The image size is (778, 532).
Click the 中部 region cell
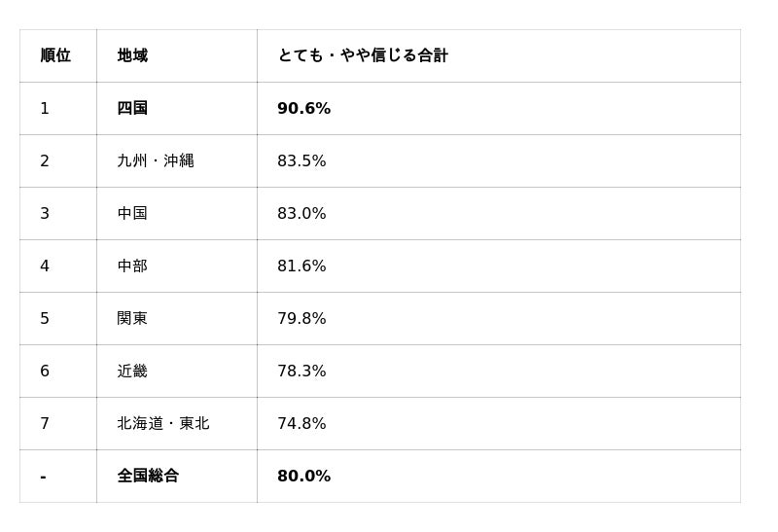click(x=132, y=266)
